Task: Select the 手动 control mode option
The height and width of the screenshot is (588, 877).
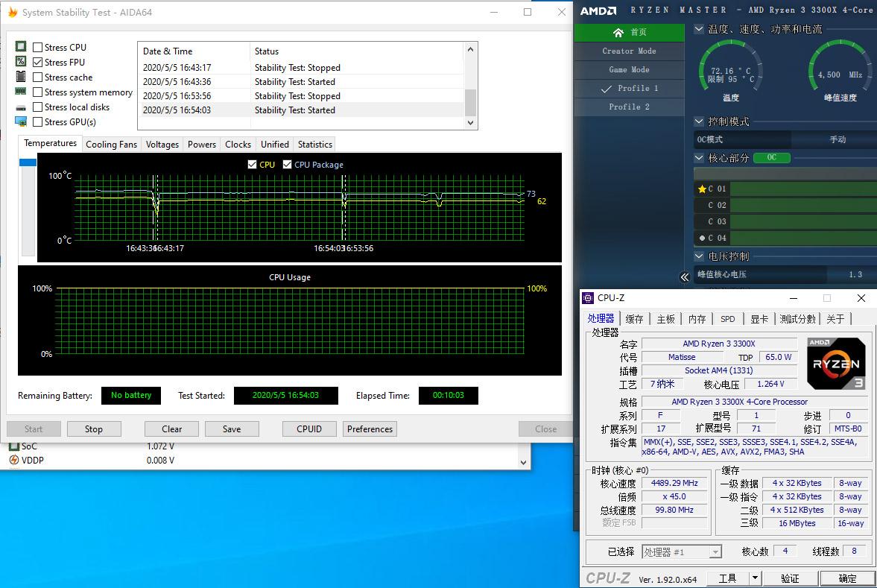Action: 836,139
